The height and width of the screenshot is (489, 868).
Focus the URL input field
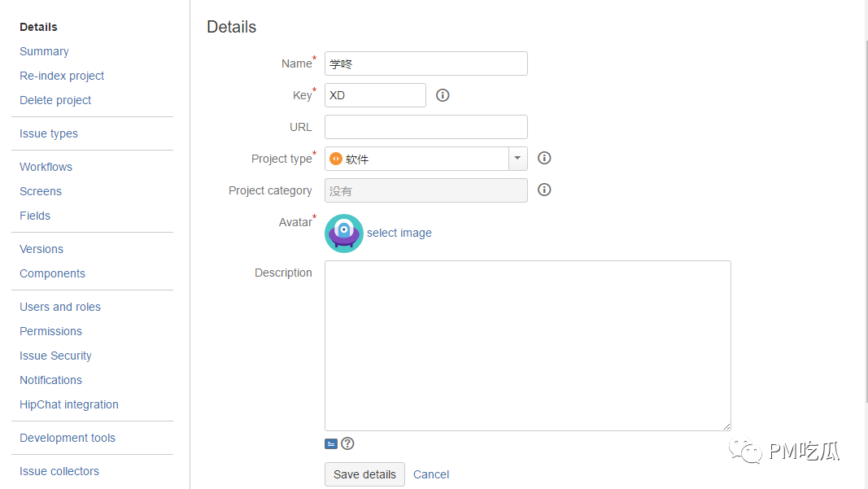click(425, 127)
